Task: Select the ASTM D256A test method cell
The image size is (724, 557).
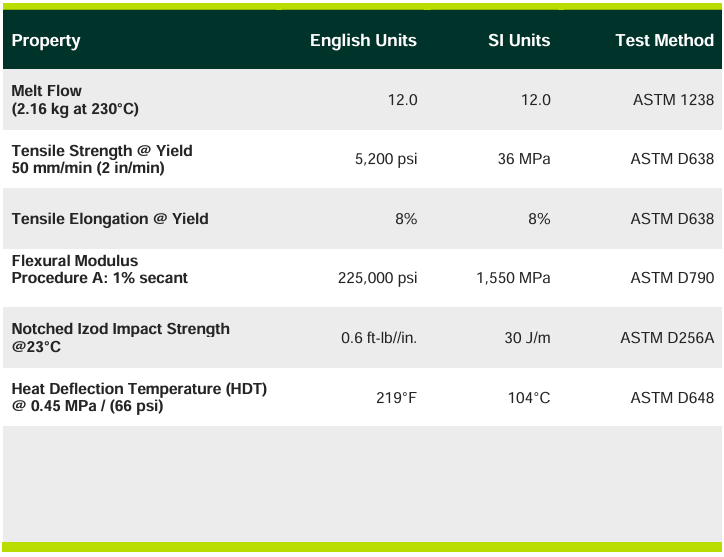Action: [x=667, y=338]
